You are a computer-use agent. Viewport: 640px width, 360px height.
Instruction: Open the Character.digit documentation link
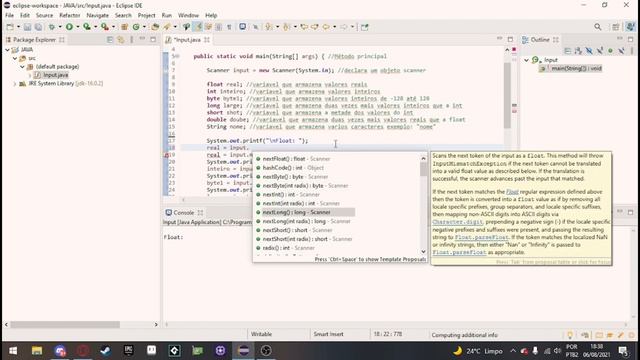coord(458,222)
